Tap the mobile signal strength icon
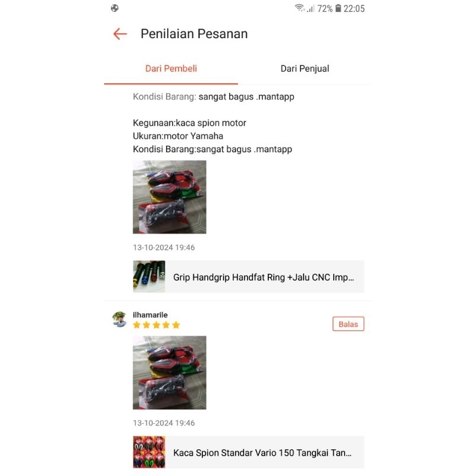 tap(311, 8)
